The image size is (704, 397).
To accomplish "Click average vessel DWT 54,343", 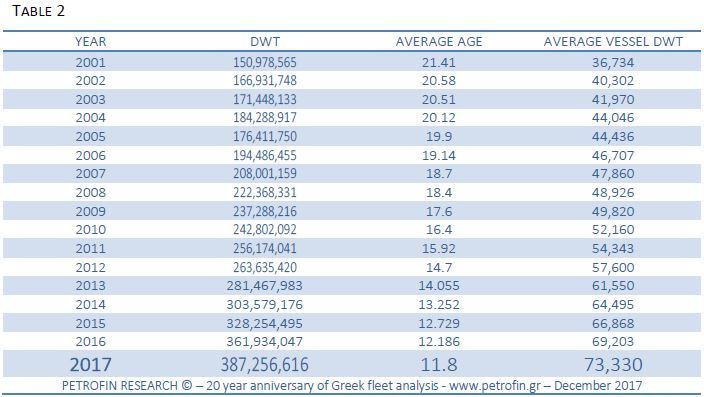I will [613, 248].
